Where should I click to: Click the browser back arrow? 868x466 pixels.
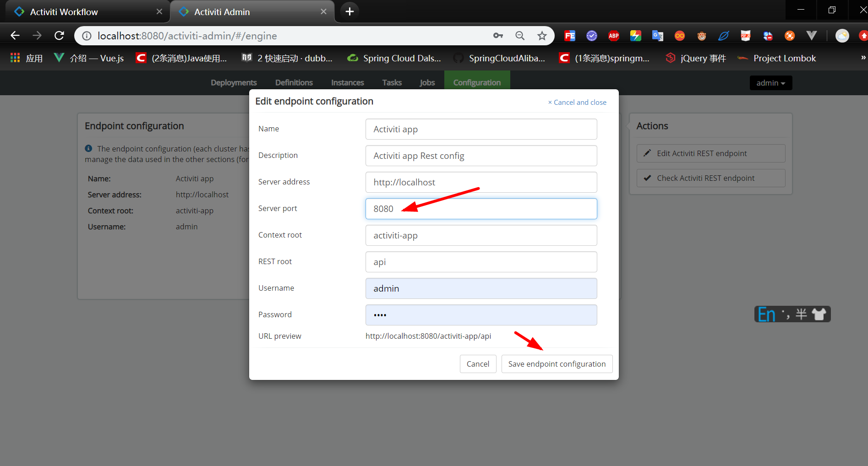pos(15,36)
